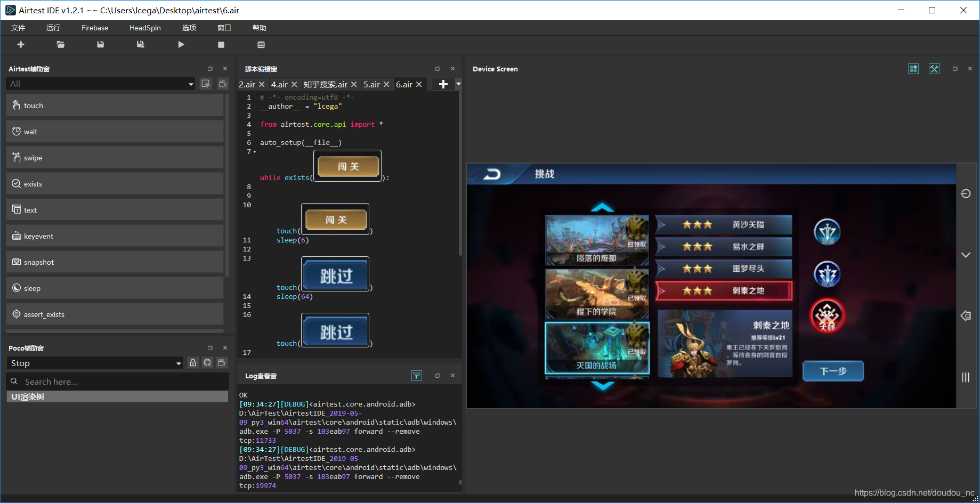Click the Poco refresh inspect icon
The width and height of the screenshot is (980, 503).
point(207,363)
